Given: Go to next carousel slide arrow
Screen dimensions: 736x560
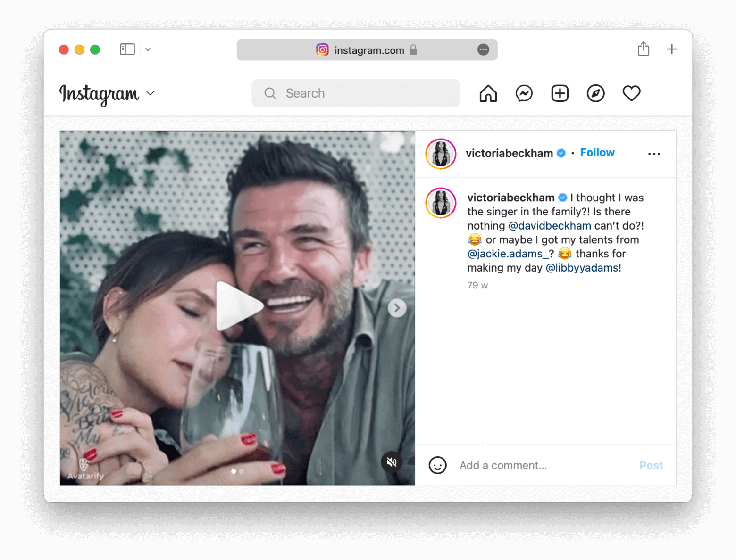Looking at the screenshot, I should [397, 308].
